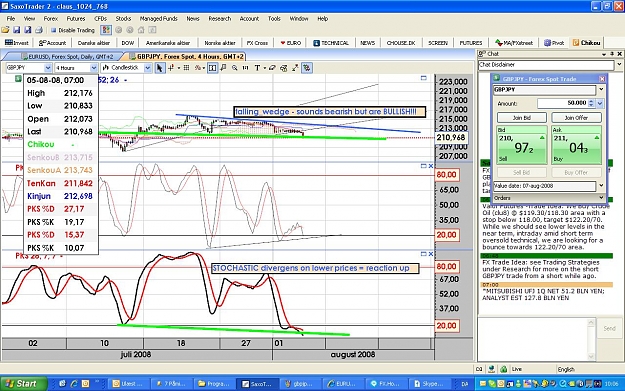
Task: Select the arrow pointer chart tool
Action: [x=159, y=68]
